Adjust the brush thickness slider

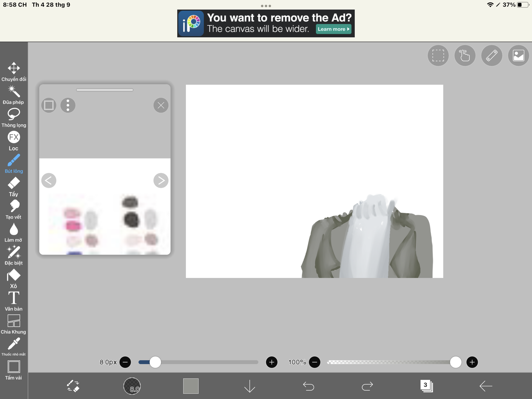198,362
